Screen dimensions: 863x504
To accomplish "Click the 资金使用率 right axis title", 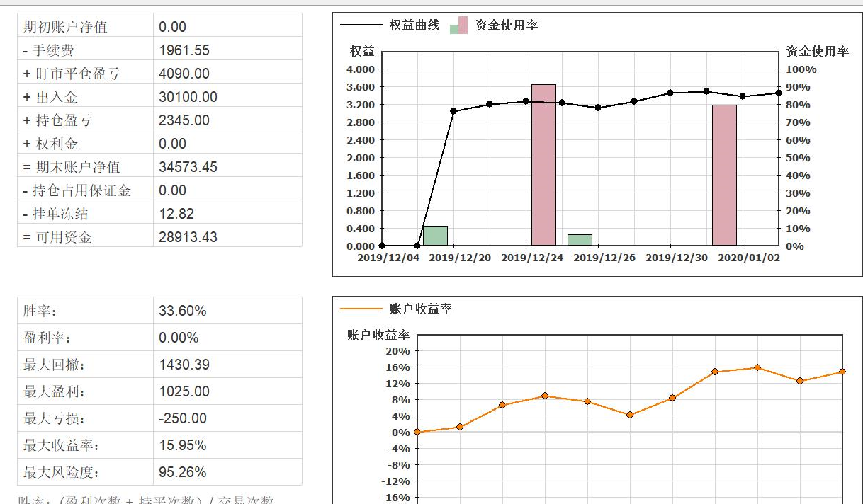I will 818,52.
